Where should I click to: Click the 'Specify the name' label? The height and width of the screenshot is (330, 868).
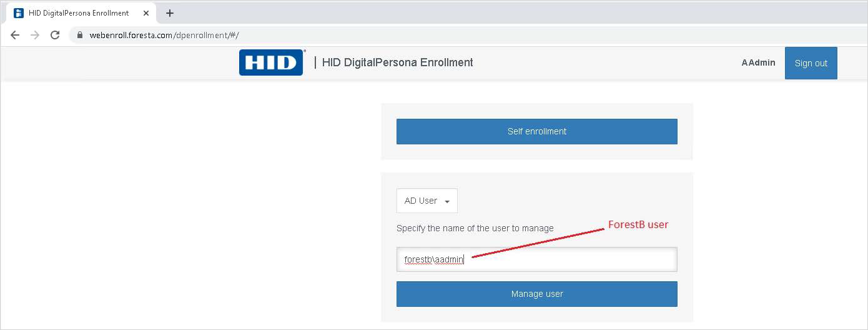point(475,228)
